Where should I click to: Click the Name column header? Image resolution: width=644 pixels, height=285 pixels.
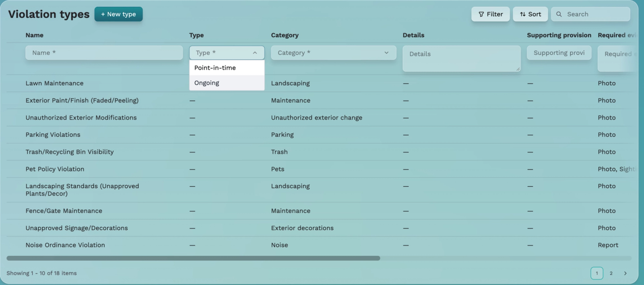[x=35, y=35]
